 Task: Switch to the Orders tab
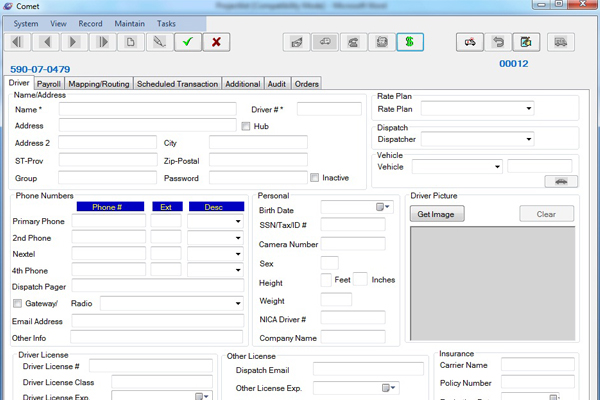tap(307, 84)
